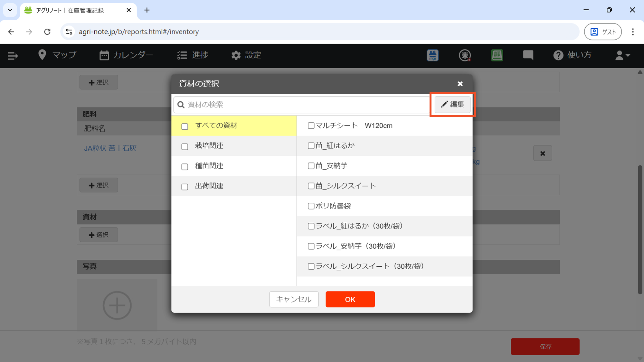The height and width of the screenshot is (362, 644).
Task: Click the blue frog mgr icon
Action: tap(432, 55)
